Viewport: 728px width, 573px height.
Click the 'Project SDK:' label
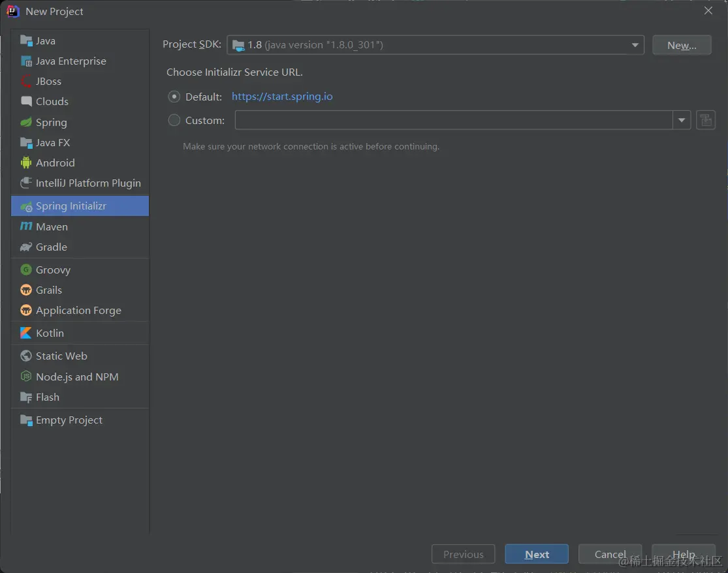coord(192,44)
